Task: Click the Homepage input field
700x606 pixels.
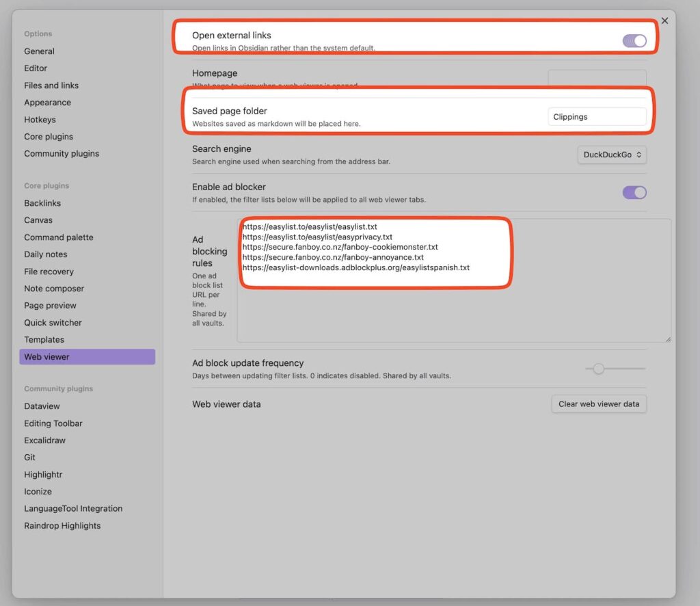Action: coord(596,78)
